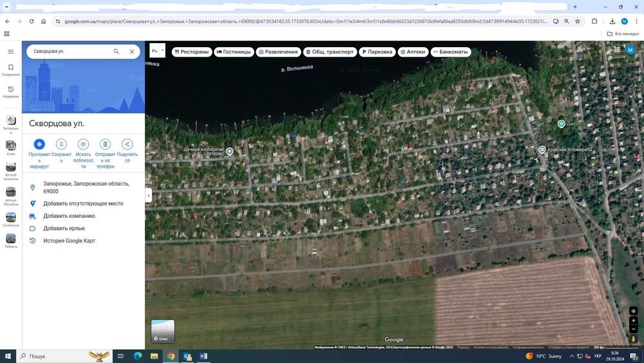
Task: Click the Поделиться share button
Action: tap(128, 150)
